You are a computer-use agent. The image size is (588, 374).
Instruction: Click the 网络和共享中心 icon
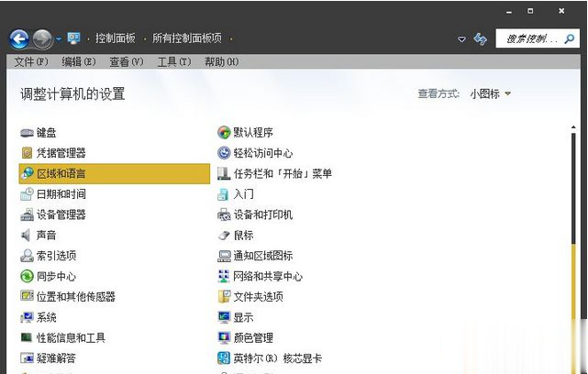[224, 276]
